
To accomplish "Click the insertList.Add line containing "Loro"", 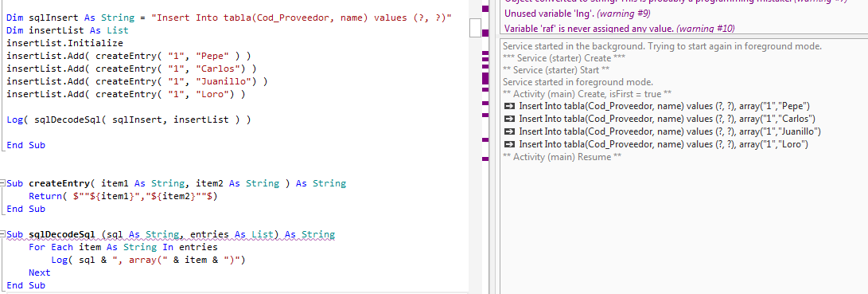I will click(126, 94).
